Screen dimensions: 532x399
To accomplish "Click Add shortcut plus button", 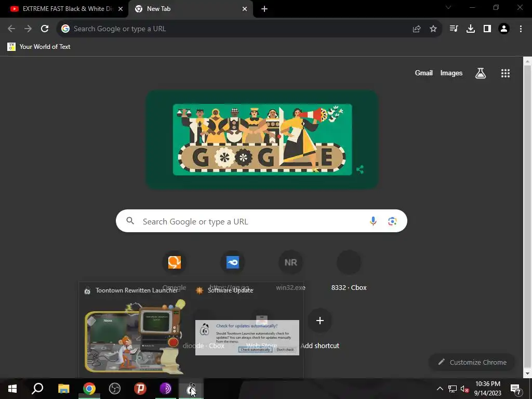I will click(320, 321).
